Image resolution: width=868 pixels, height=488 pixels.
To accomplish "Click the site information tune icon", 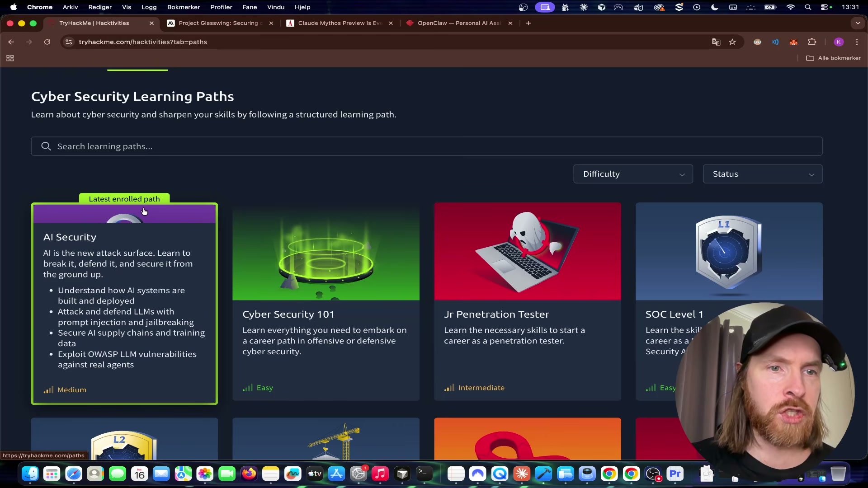I will (x=68, y=42).
